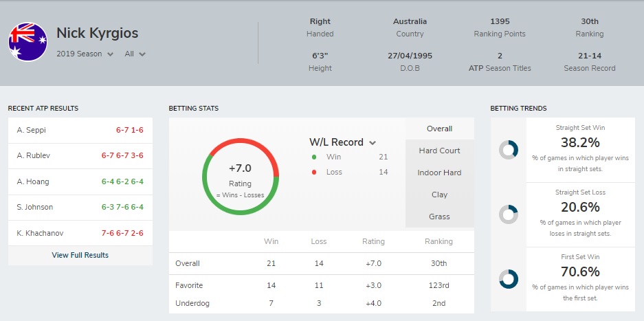This screenshot has height=321, width=644.
Task: Switch to the Hard Court tab
Action: click(x=439, y=151)
